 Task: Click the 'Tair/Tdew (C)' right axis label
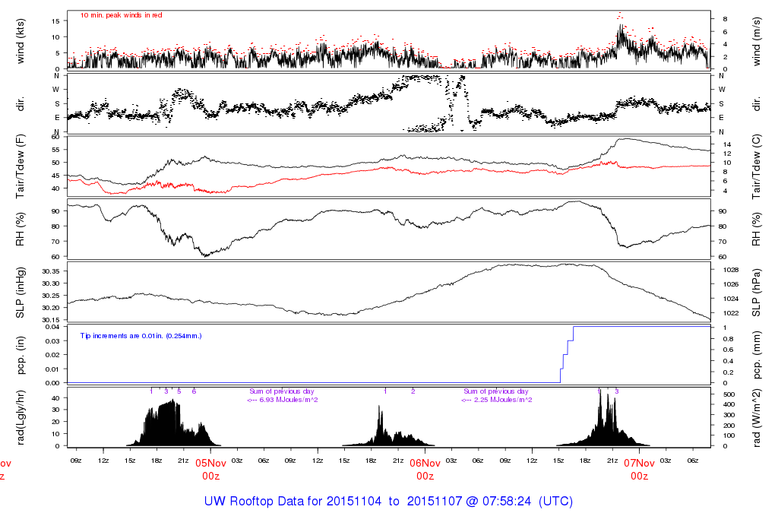pos(756,166)
